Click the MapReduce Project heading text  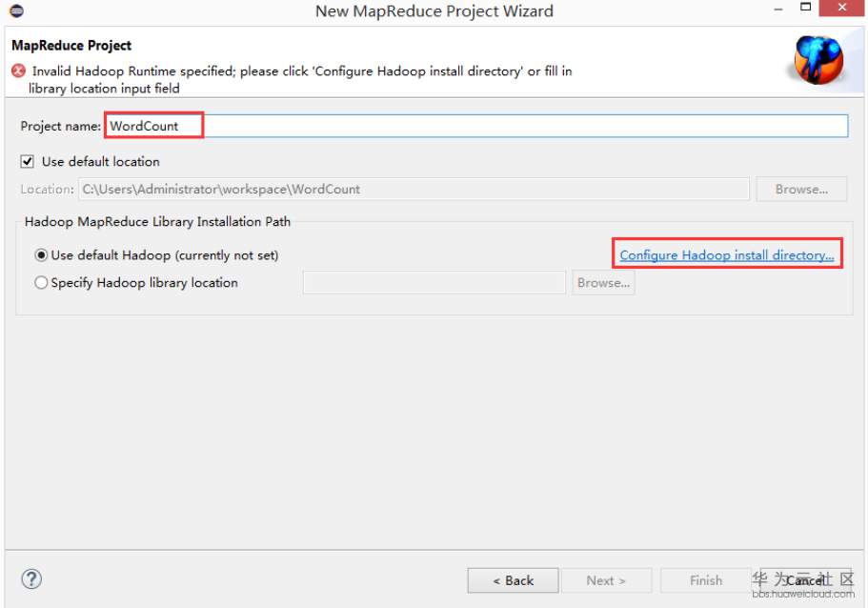coord(71,46)
